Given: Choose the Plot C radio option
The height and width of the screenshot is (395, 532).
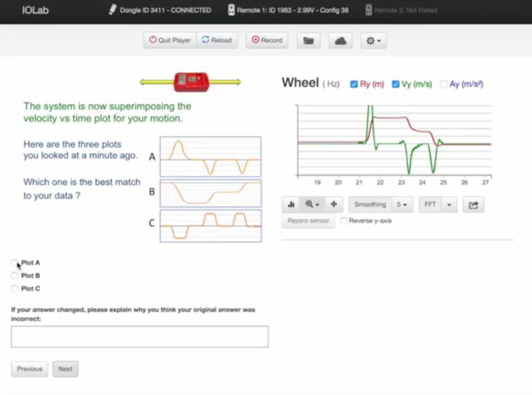Looking at the screenshot, I should pos(15,289).
